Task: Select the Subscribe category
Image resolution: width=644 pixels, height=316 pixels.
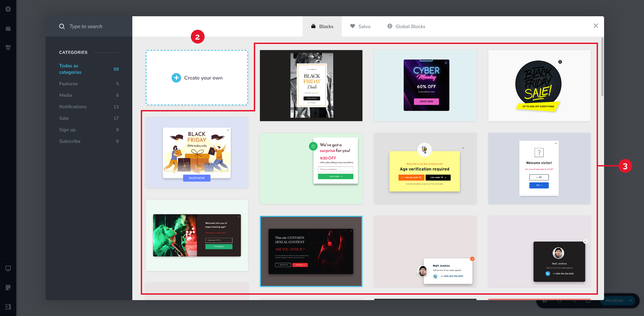Action: coord(70,141)
